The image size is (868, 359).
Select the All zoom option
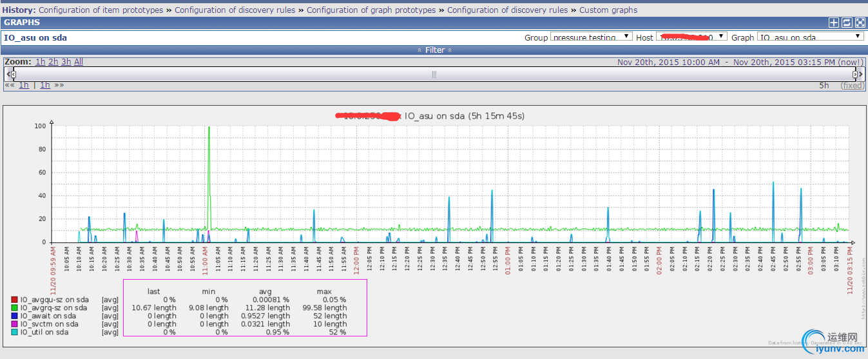click(79, 62)
